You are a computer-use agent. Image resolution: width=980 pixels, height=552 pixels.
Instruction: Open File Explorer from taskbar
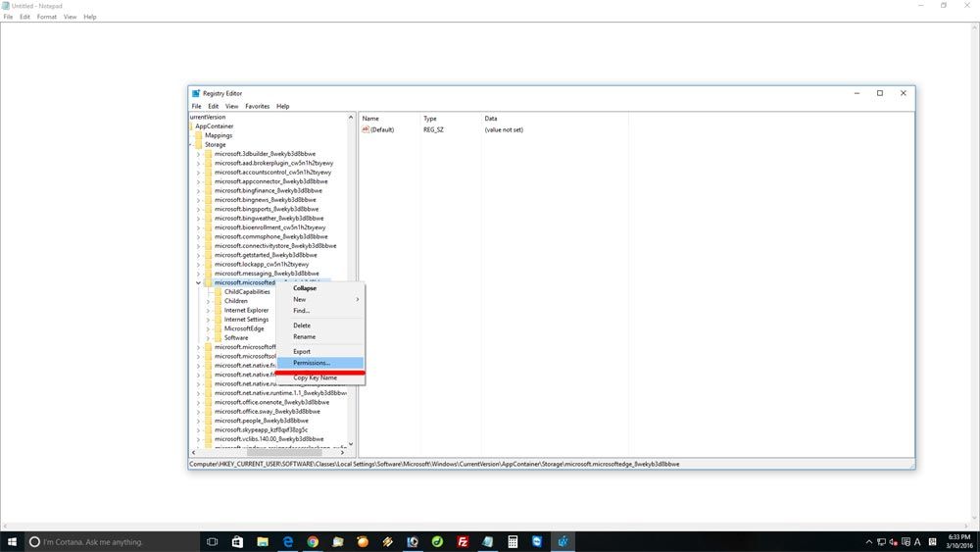click(x=263, y=541)
